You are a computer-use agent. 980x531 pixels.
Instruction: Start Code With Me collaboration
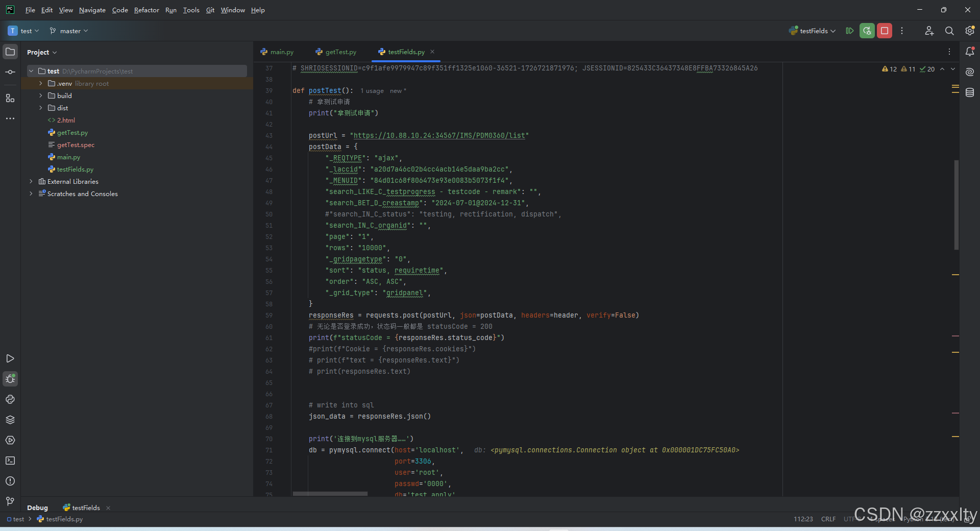[929, 31]
